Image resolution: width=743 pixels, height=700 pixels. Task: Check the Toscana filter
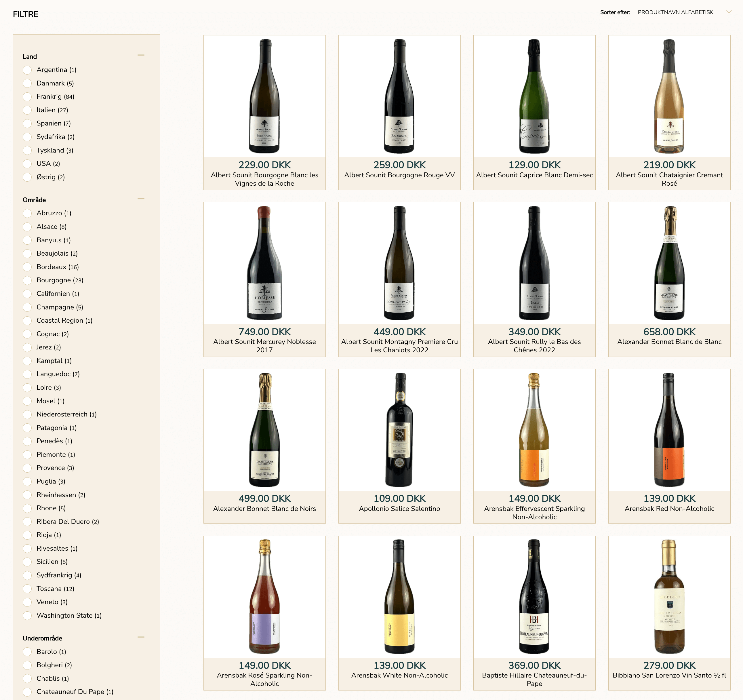point(27,589)
